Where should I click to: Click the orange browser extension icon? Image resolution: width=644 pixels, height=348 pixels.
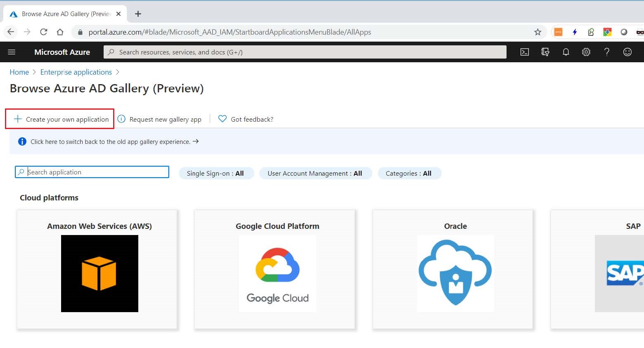(558, 32)
